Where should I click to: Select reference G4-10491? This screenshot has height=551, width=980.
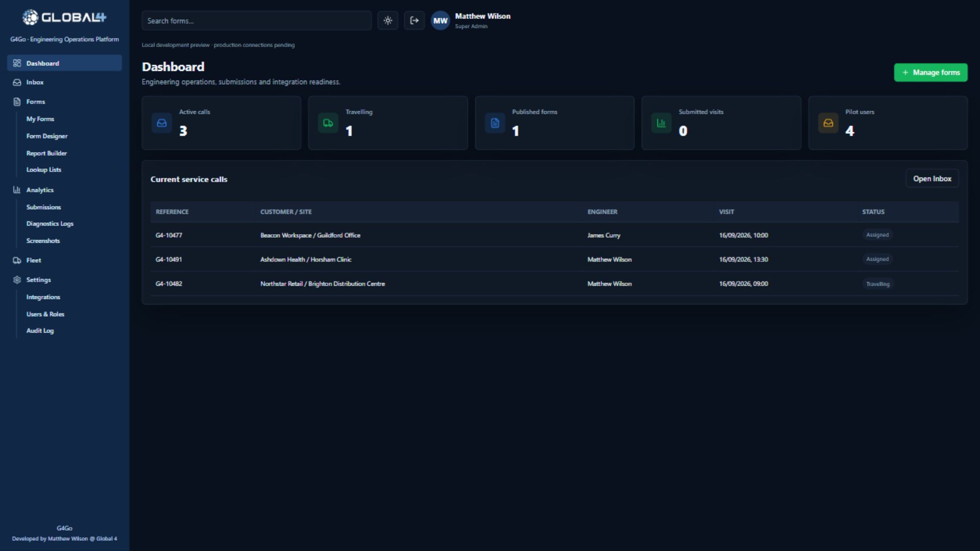click(x=169, y=259)
